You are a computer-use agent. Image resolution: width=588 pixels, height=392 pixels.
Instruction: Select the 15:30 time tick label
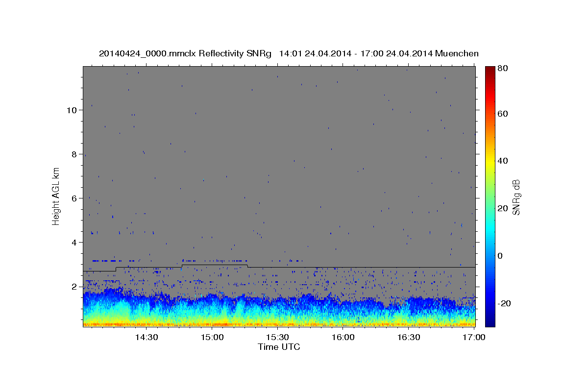point(277,337)
